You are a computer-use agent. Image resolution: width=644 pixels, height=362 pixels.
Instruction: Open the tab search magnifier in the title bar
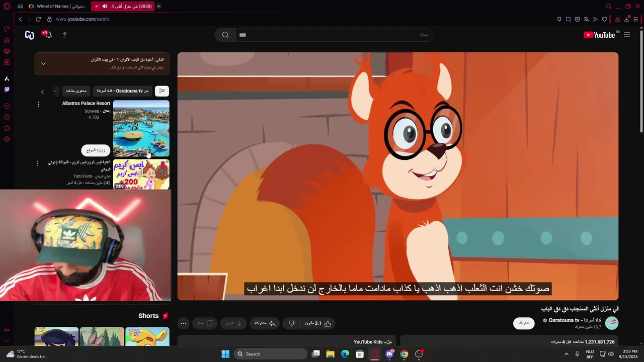[x=608, y=6]
